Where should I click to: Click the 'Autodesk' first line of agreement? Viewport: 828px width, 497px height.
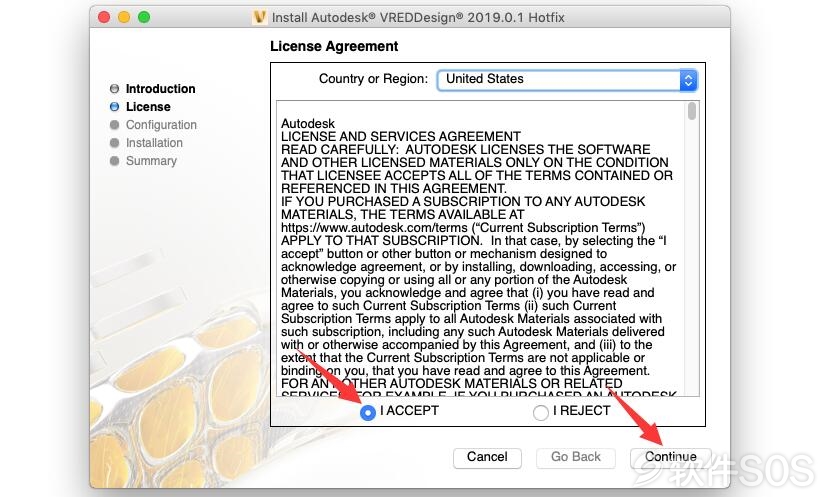tap(308, 124)
